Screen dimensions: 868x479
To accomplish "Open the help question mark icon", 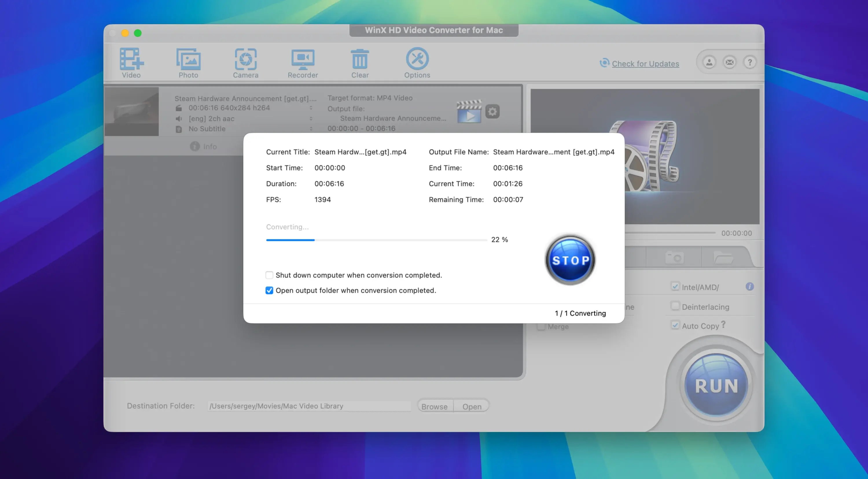I will 750,62.
